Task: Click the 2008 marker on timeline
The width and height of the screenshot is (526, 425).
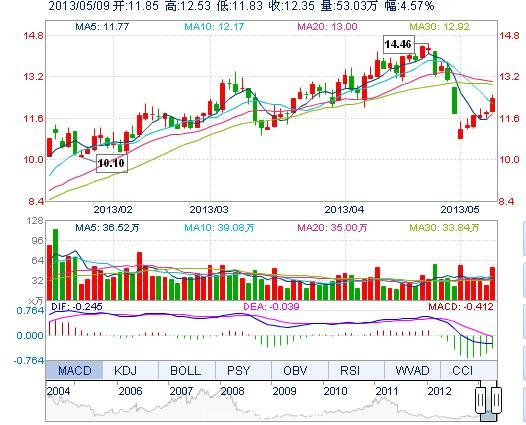Action: click(232, 391)
